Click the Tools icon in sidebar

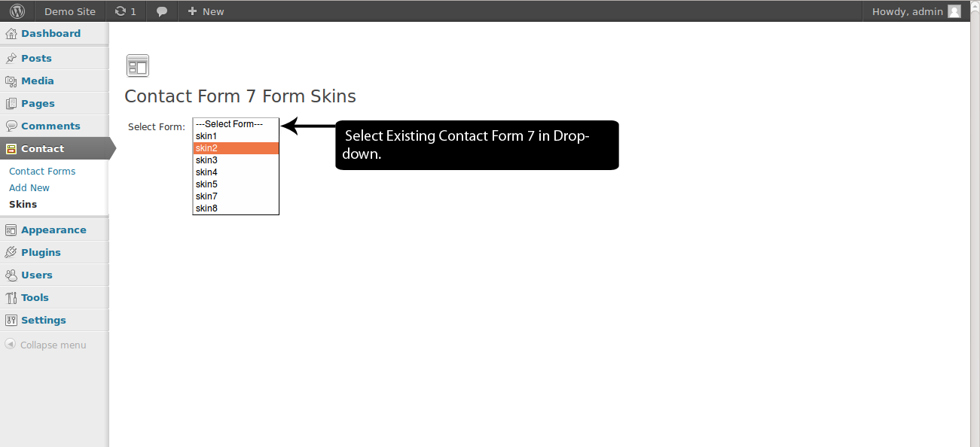coord(11,297)
